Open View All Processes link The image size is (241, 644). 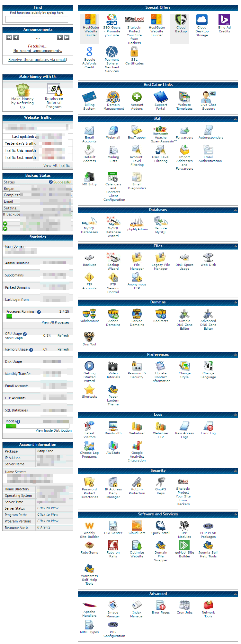coord(55,322)
